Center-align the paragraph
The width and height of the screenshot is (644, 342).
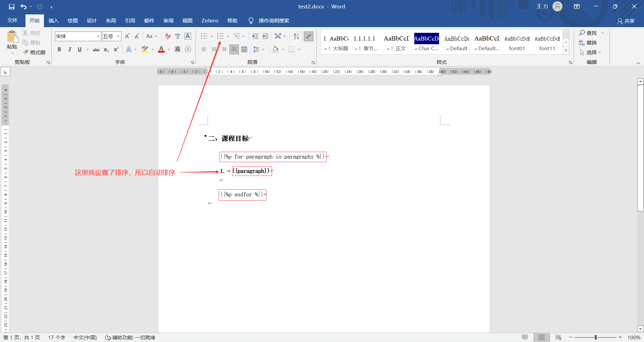(214, 49)
